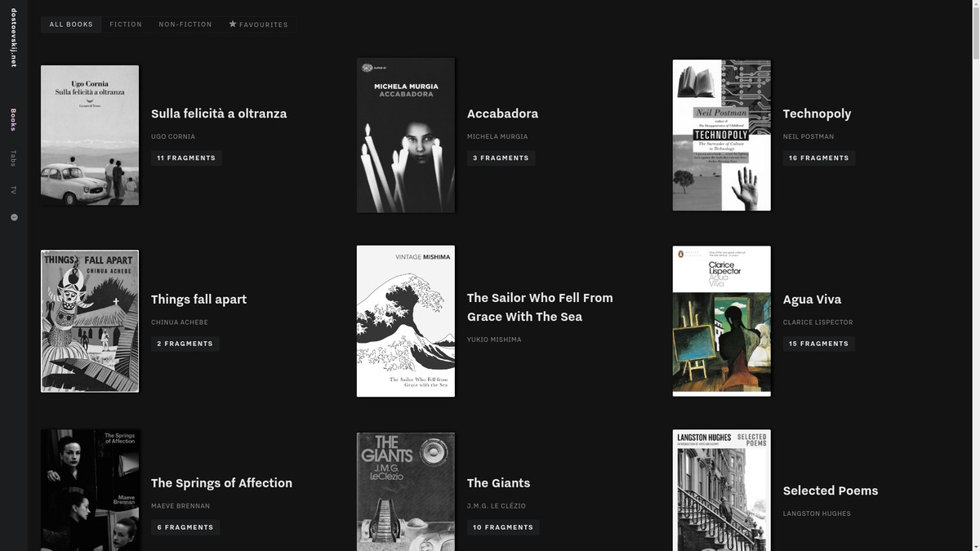Open the Sulla felicità a oltranza cover
Screen dimensions: 980x551
pyautogui.click(x=90, y=136)
